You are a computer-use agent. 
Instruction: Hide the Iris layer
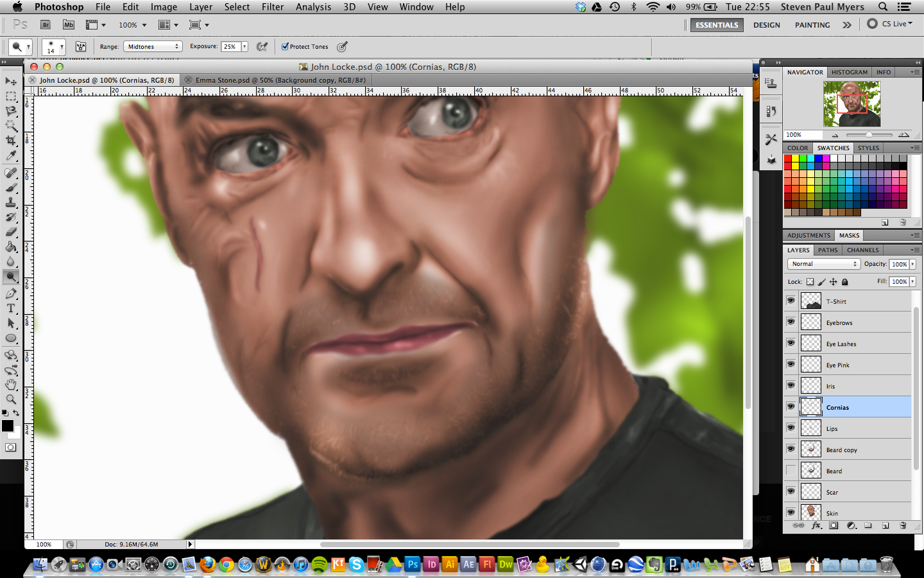coord(791,385)
